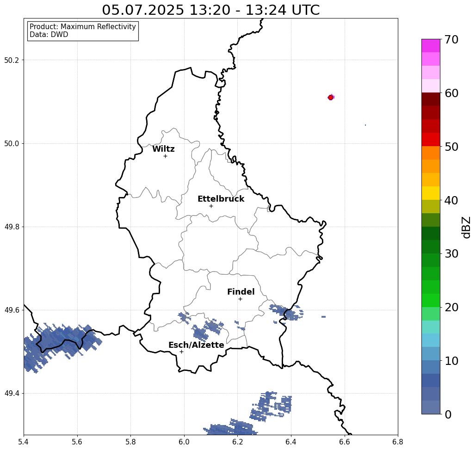Image resolution: width=476 pixels, height=450 pixels.
Task: Click the Findel station cross marker
Action: click(x=240, y=299)
